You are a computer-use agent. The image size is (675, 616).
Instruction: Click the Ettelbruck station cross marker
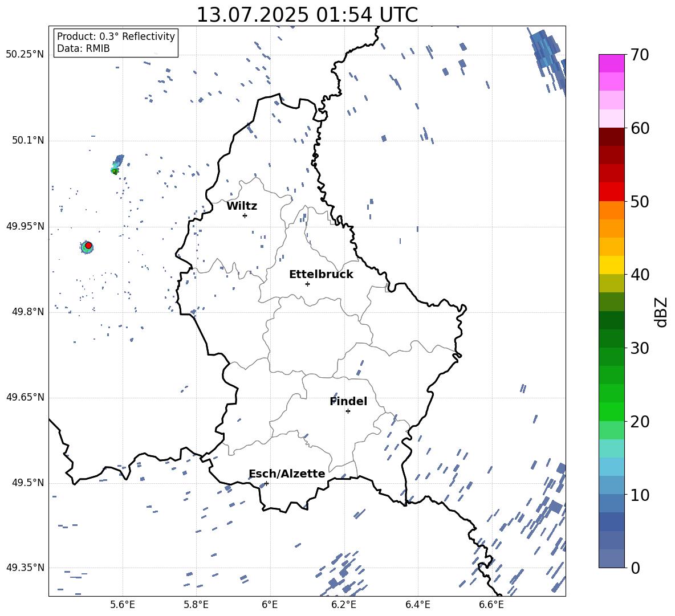point(307,284)
